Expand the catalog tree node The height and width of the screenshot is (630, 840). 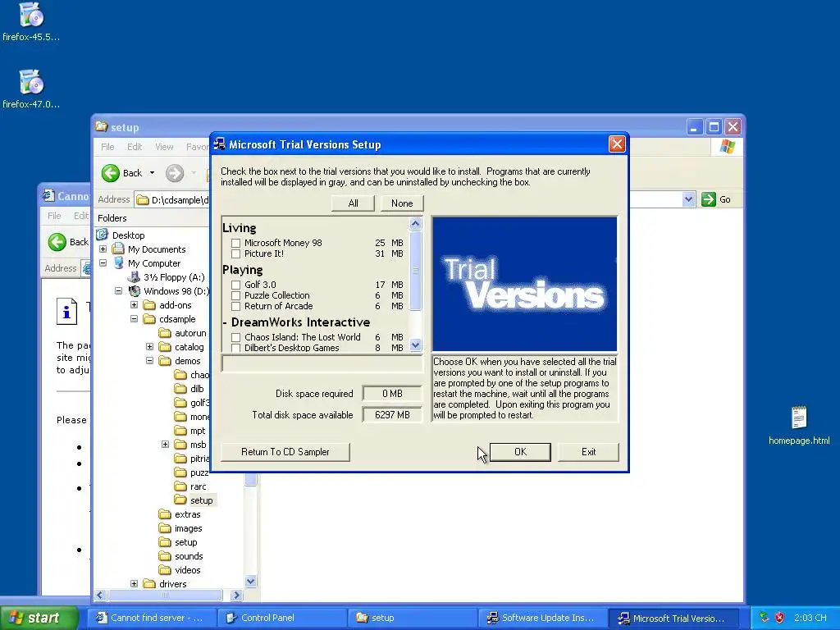coord(149,347)
